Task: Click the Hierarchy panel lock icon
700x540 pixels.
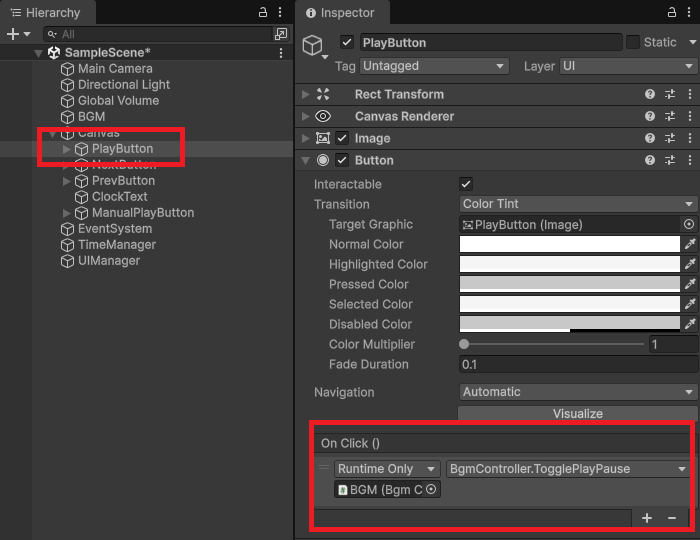Action: pyautogui.click(x=263, y=12)
